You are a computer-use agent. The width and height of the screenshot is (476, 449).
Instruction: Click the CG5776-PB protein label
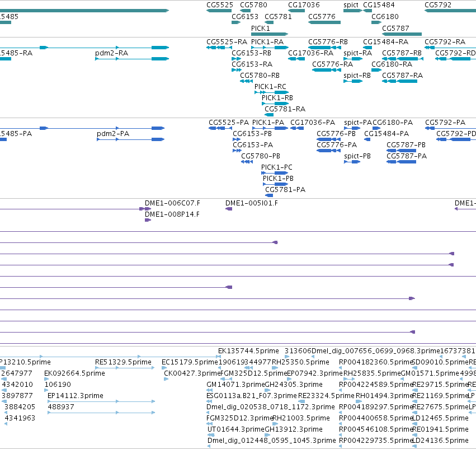coord(336,134)
